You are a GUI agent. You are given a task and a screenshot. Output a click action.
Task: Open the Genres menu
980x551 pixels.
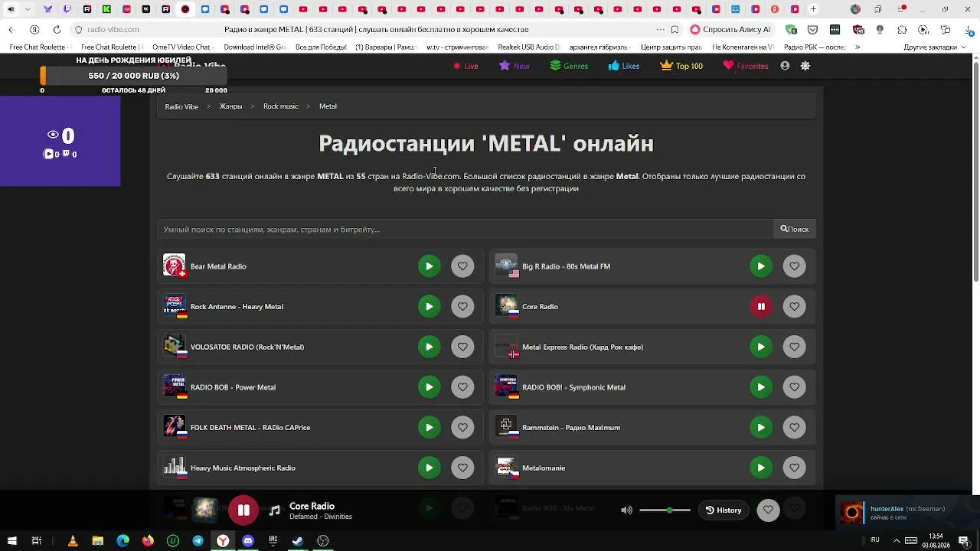[x=569, y=66]
